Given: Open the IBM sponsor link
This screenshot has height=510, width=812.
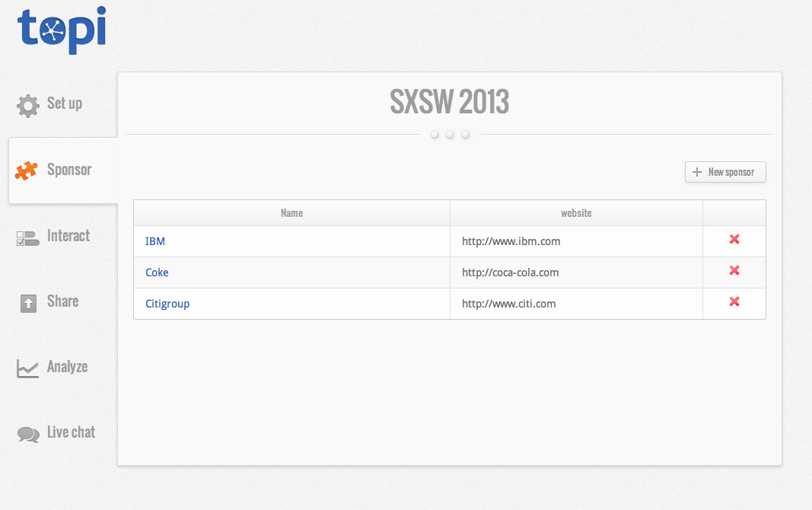Looking at the screenshot, I should 155,241.
